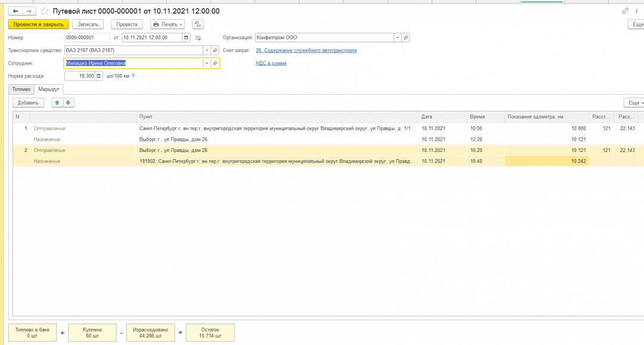Click into the Норма расхода value field
The width and height of the screenshot is (644, 345).
pyautogui.click(x=80, y=76)
